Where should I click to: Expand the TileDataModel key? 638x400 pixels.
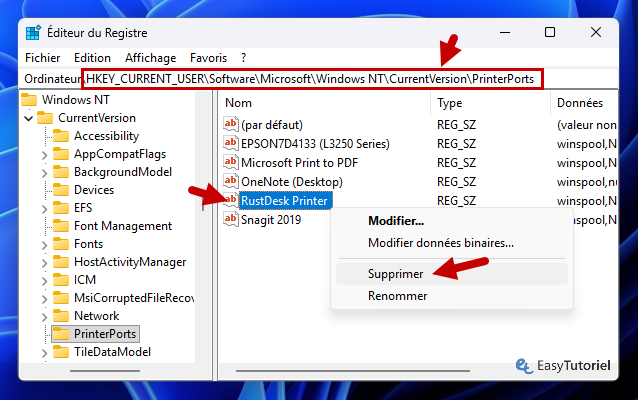pos(44,353)
